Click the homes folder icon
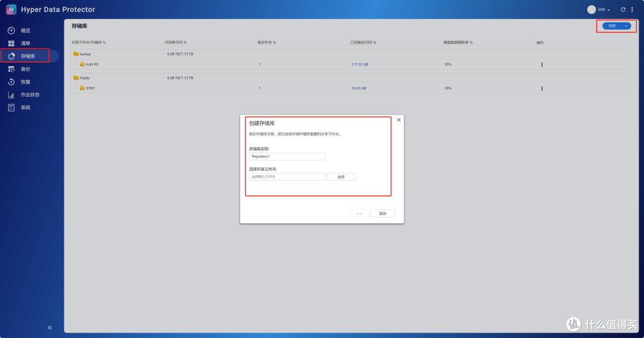Viewport: 644px width, 338px height. (76, 54)
